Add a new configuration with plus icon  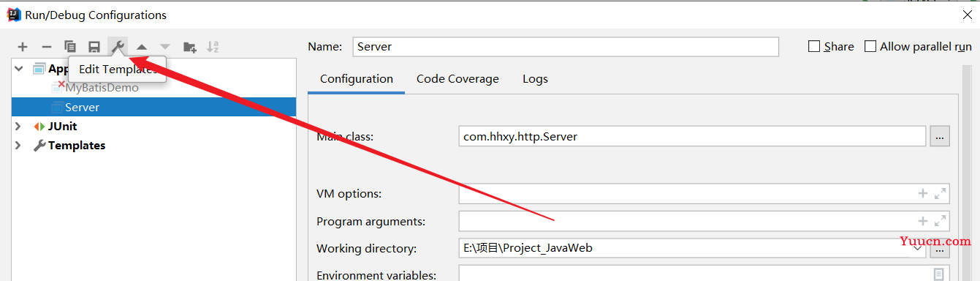pyautogui.click(x=23, y=47)
